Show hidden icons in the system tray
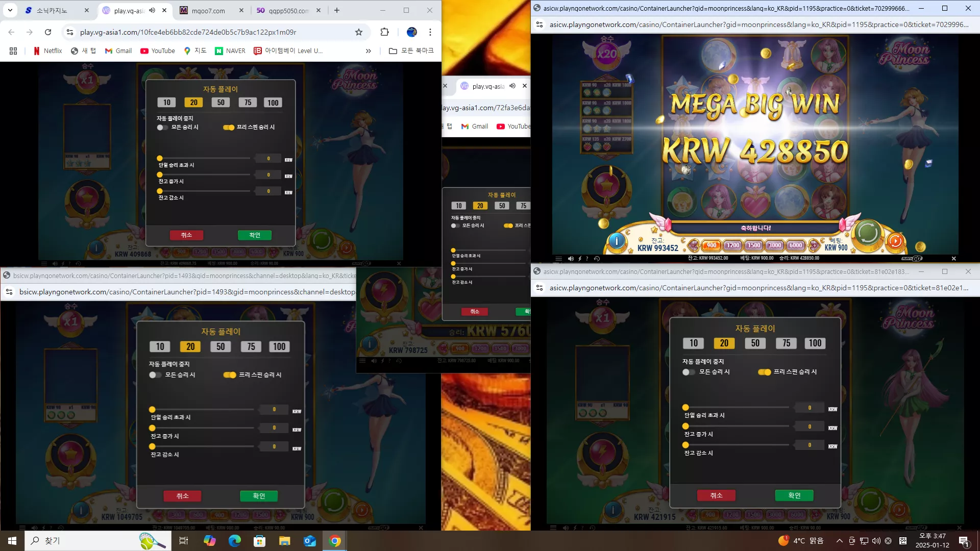 pyautogui.click(x=839, y=541)
